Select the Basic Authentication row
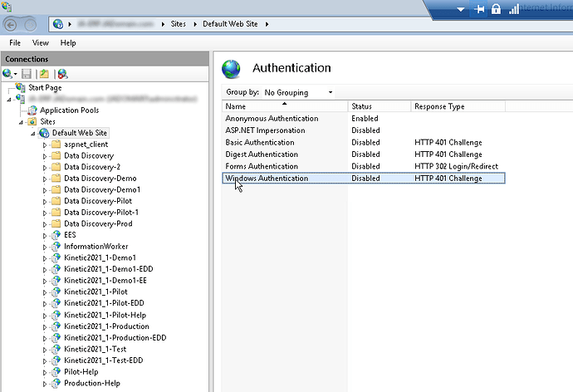The height and width of the screenshot is (392, 573). click(363, 143)
